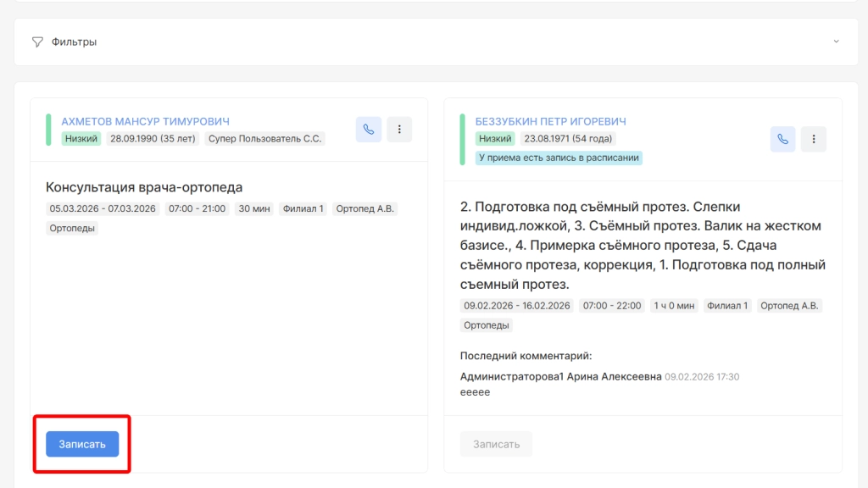
Task: Call Ахметов Мансур via phone icon
Action: click(x=368, y=130)
